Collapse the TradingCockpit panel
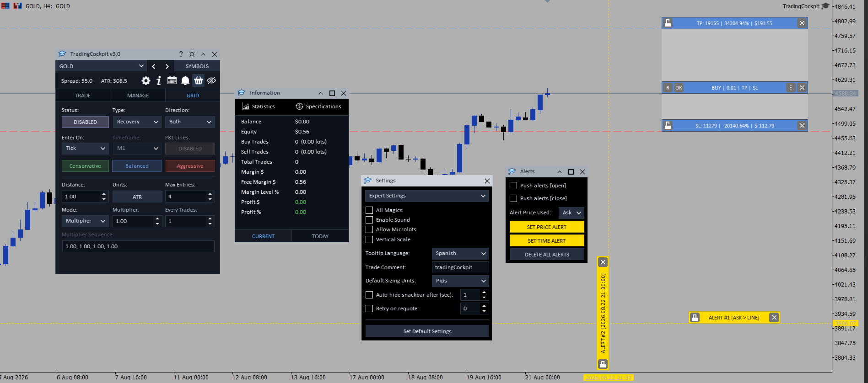The width and height of the screenshot is (868, 383). point(203,54)
